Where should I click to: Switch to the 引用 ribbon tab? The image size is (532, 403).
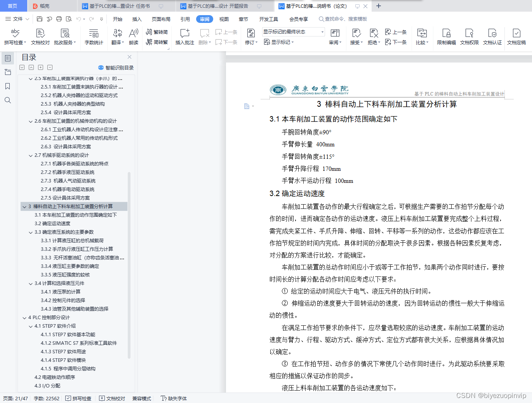click(185, 19)
